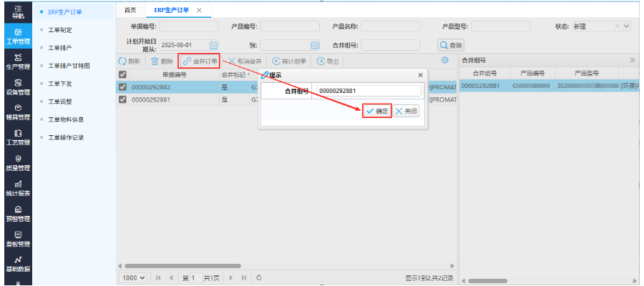644x286 pixels.
Task: Click 查询 search button
Action: 452,45
